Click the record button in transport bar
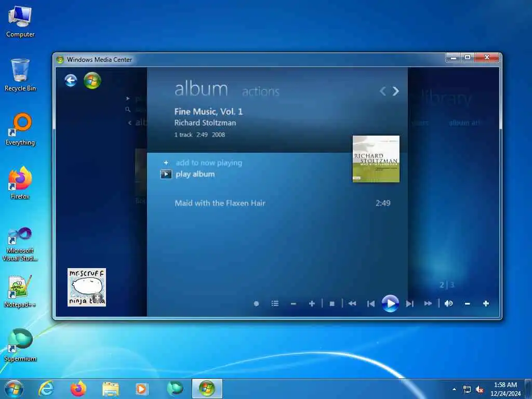The width and height of the screenshot is (532, 399). pyautogui.click(x=257, y=303)
